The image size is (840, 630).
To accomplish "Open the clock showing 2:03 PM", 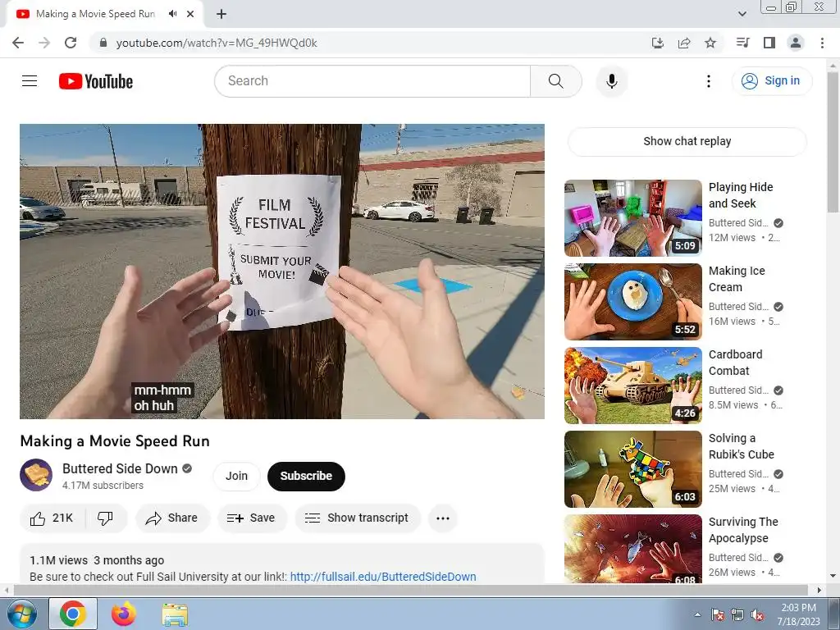I will click(x=798, y=614).
